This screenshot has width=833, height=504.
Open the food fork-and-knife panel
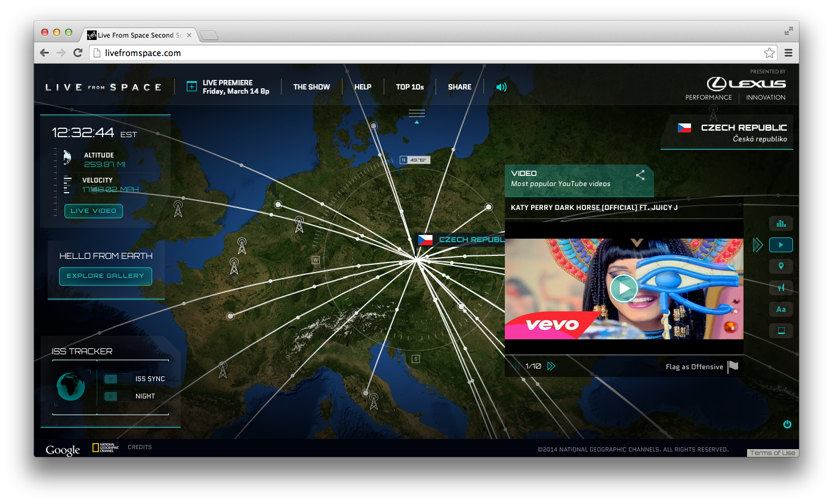click(x=781, y=287)
